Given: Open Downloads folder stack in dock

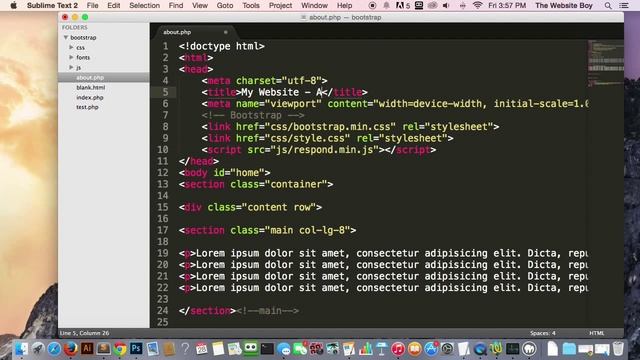Looking at the screenshot, I should click(x=569, y=349).
